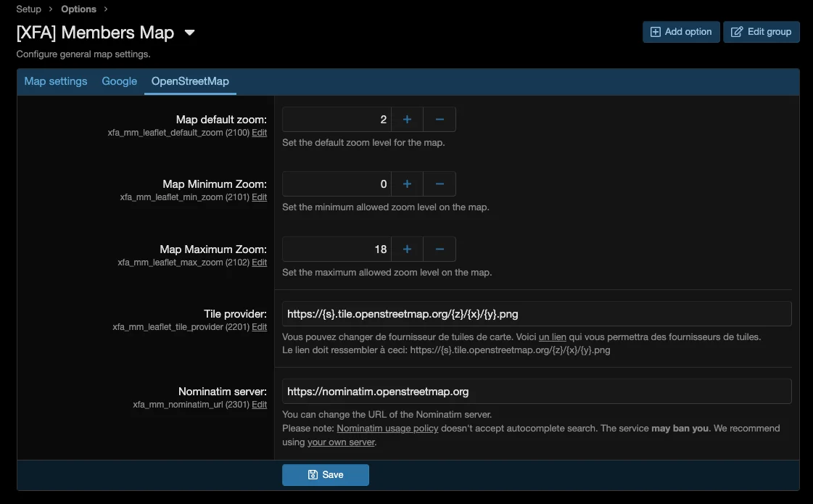Click the 'Tile provider:' label
The image size is (813, 504).
pos(236,314)
